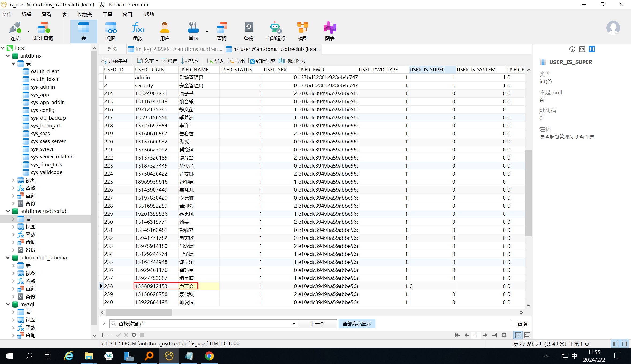Select the sys_config table
Image resolution: width=631 pixels, height=364 pixels.
pyautogui.click(x=43, y=110)
